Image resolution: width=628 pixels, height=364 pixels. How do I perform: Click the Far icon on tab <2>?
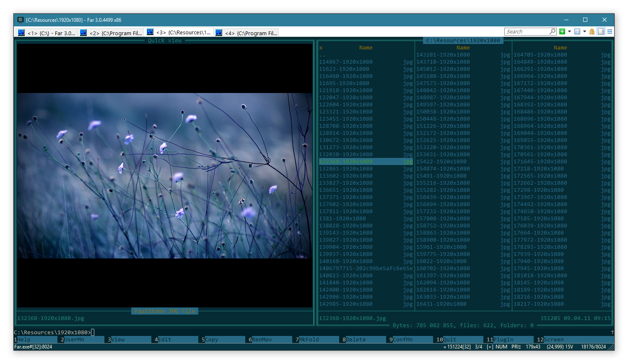(83, 33)
